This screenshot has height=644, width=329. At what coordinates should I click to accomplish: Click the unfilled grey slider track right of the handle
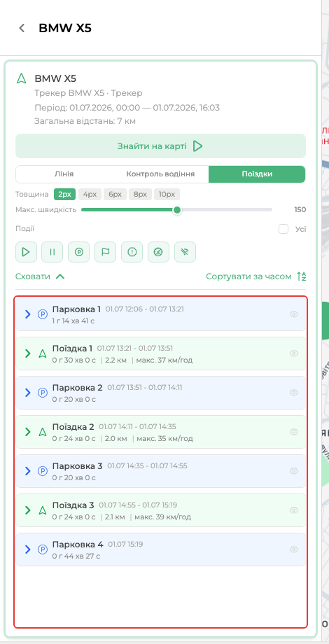227,210
